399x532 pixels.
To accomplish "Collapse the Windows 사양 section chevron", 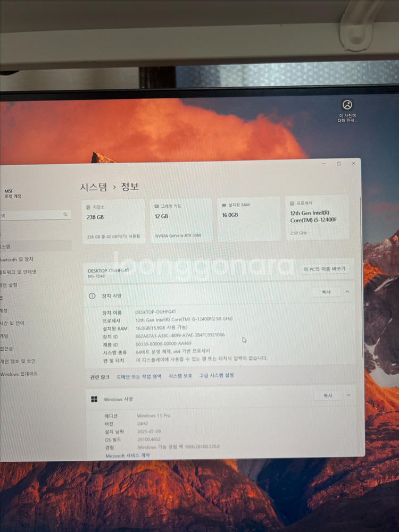I will coord(348,395).
